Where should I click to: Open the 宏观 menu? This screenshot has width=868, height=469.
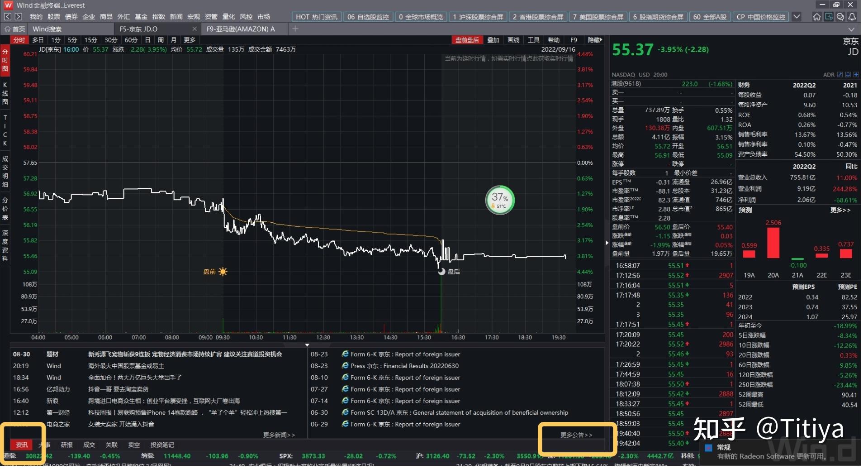point(194,17)
